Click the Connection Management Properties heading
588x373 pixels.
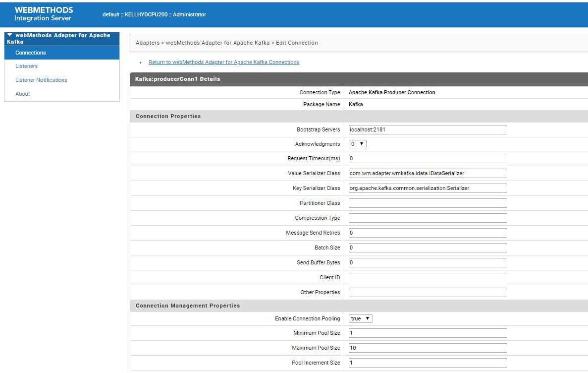(188, 306)
